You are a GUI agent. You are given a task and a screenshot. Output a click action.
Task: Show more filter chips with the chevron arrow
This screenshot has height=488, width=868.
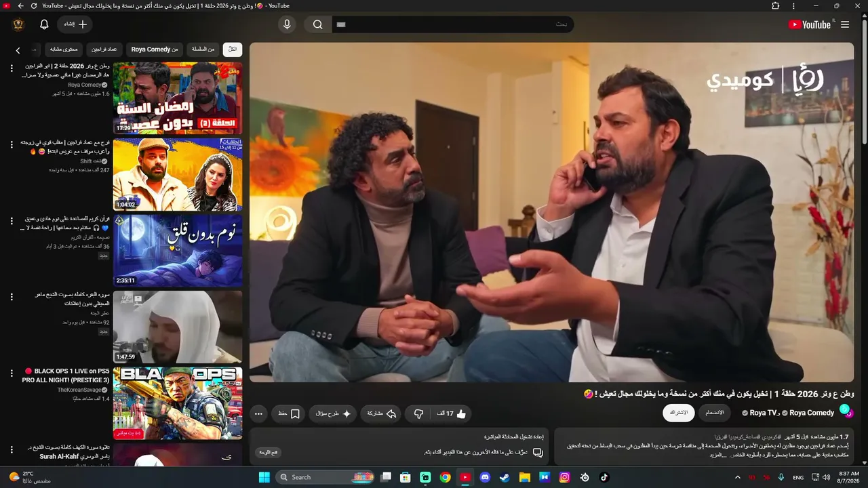click(x=18, y=49)
